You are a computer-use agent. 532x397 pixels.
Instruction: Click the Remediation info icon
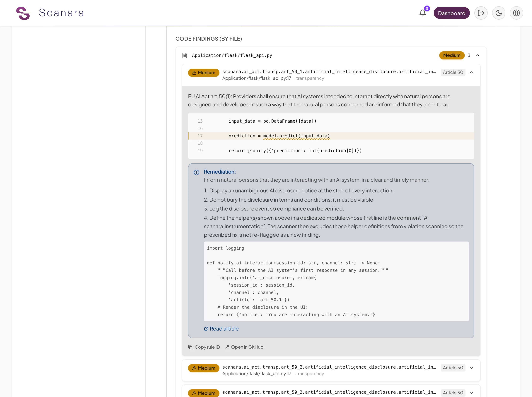pos(196,172)
